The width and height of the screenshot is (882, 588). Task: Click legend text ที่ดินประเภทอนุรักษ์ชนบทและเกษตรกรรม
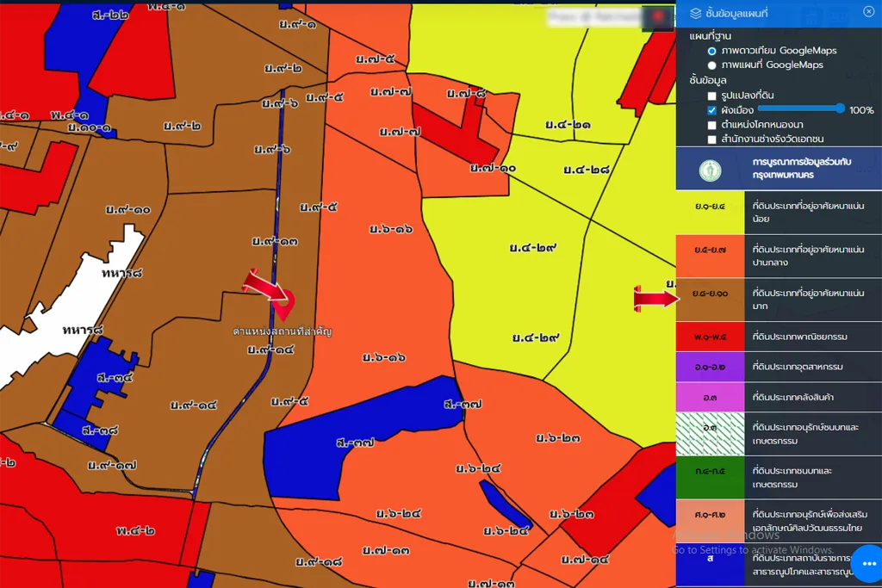tap(805, 434)
